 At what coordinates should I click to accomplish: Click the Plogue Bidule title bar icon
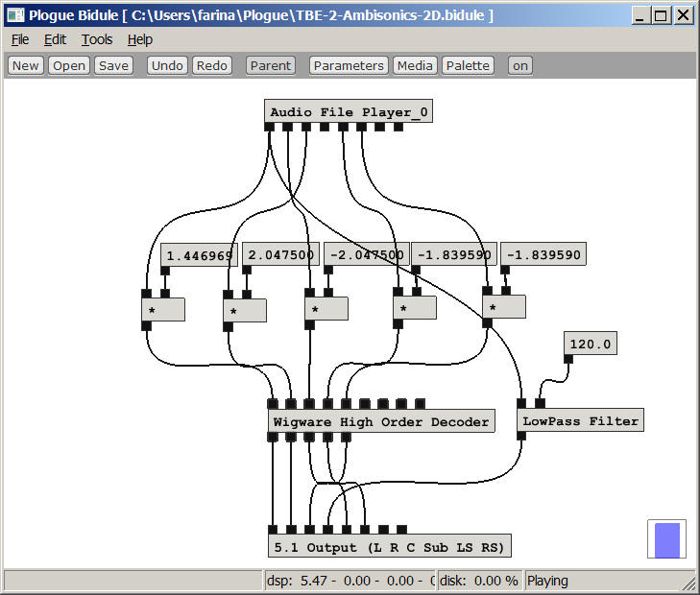coord(15,15)
